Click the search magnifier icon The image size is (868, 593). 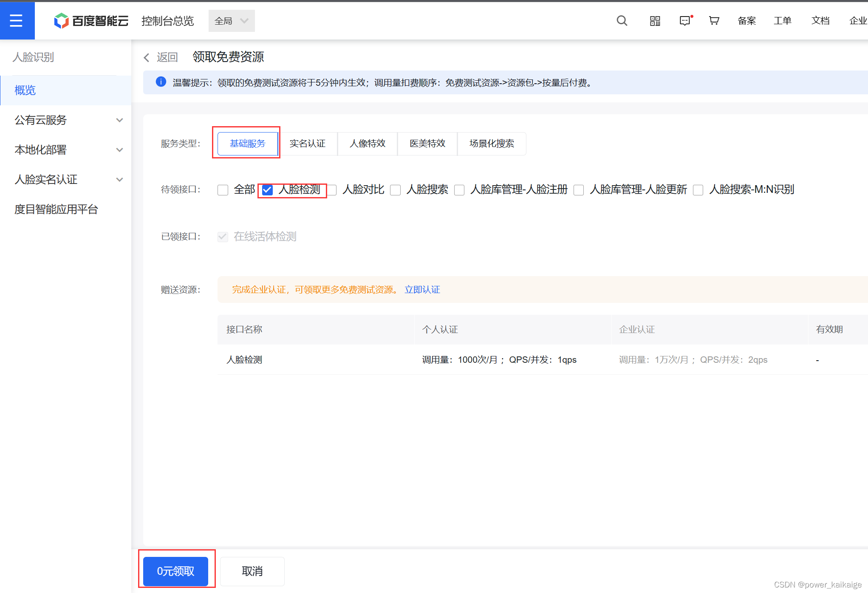pos(622,20)
